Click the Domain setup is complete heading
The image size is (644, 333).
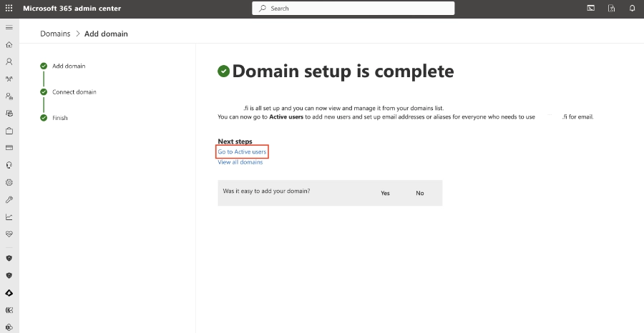click(343, 71)
